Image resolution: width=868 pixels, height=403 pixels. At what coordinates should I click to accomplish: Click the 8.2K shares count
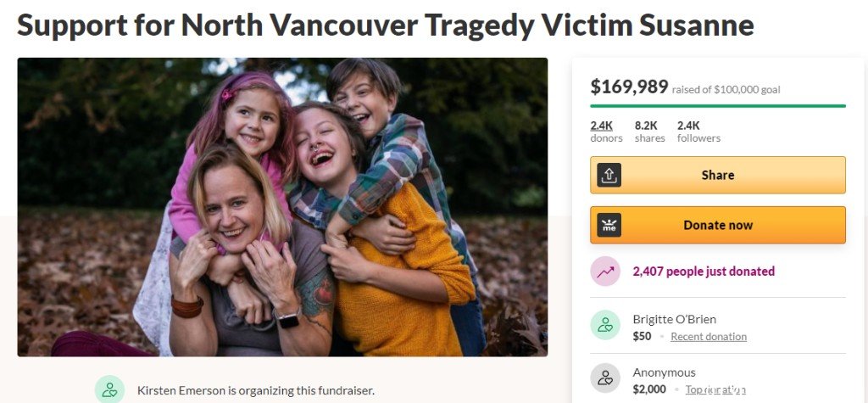650,132
